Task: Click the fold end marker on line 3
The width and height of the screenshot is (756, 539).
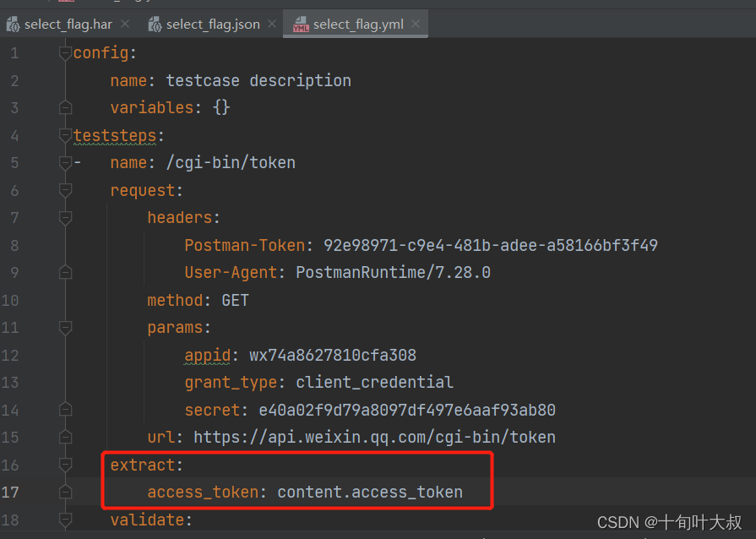Action: [x=65, y=107]
